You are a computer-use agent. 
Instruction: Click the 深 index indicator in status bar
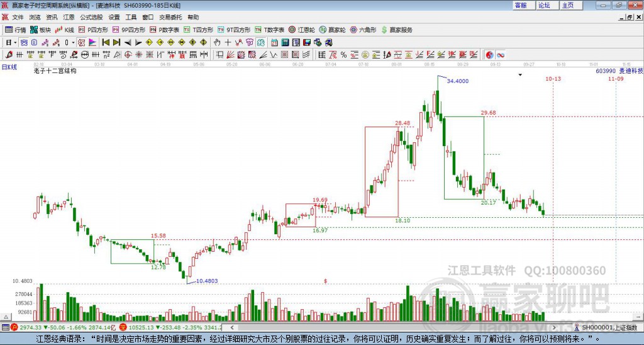point(123,327)
